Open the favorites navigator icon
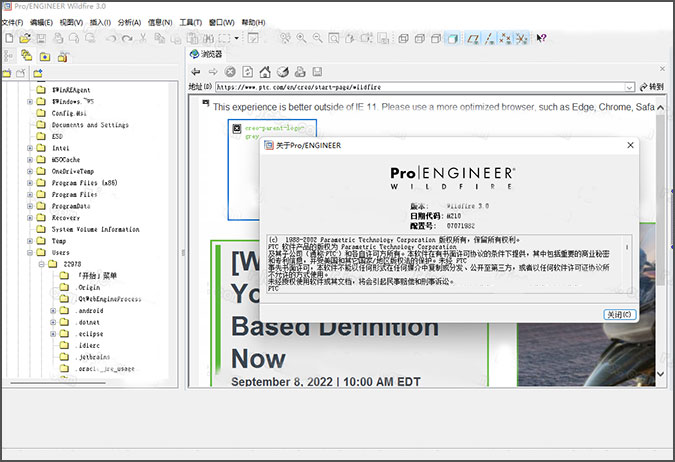 tap(45, 56)
